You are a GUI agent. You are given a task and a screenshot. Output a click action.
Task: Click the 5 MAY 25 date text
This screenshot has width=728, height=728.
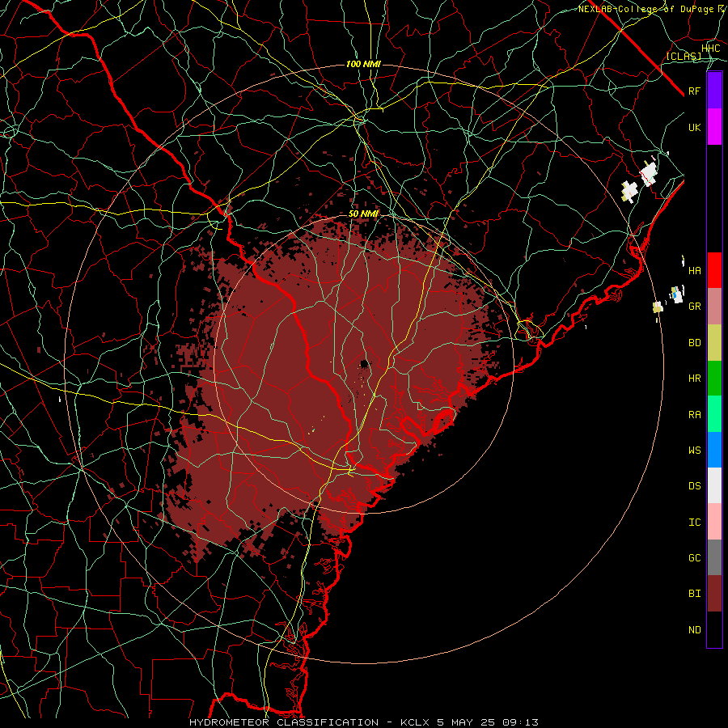pos(466,722)
